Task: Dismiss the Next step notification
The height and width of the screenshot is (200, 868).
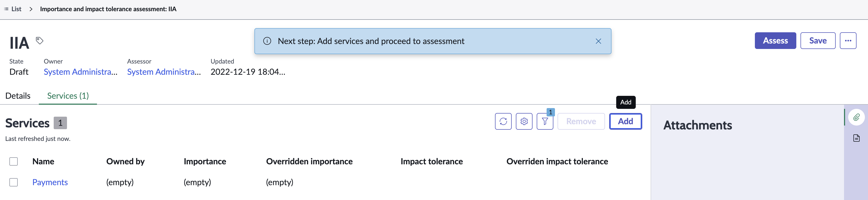Action: click(x=598, y=41)
